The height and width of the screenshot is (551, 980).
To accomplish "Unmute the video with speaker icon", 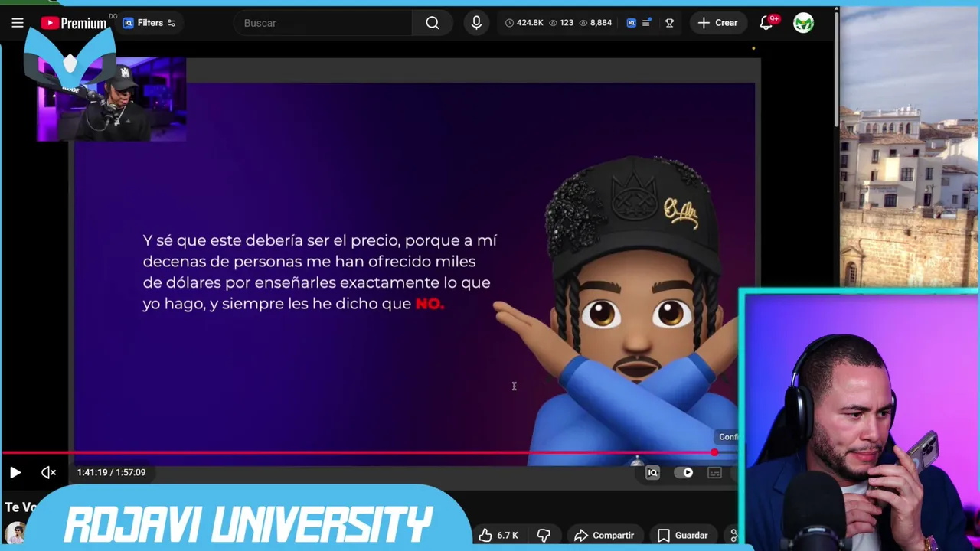I will pyautogui.click(x=48, y=473).
